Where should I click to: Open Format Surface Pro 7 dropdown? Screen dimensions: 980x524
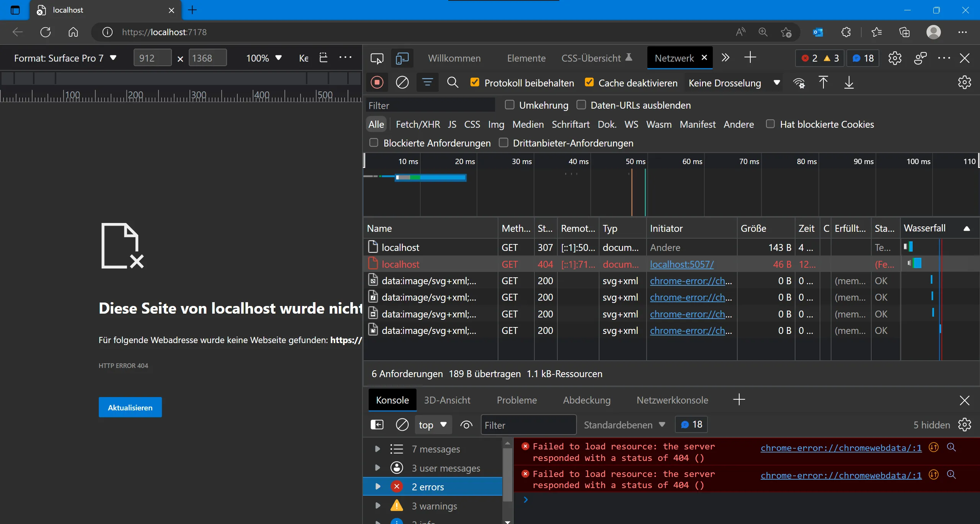coord(65,58)
